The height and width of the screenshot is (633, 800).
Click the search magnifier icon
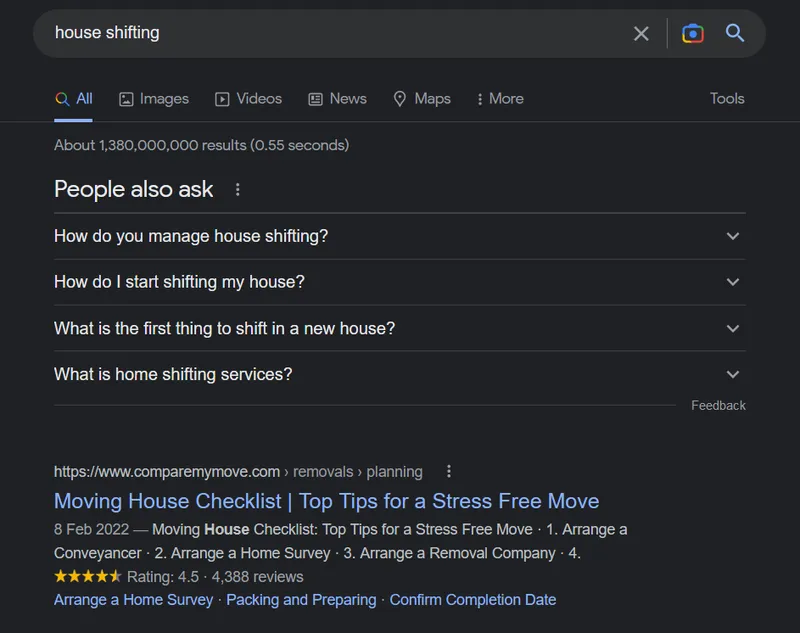tap(734, 33)
